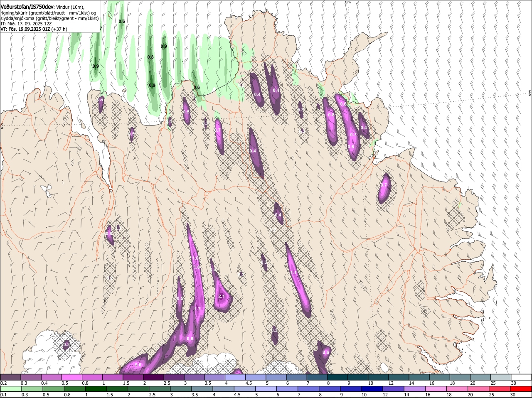
Task: Click the 0.3 value on the white glacier area
Action: click(66, 344)
